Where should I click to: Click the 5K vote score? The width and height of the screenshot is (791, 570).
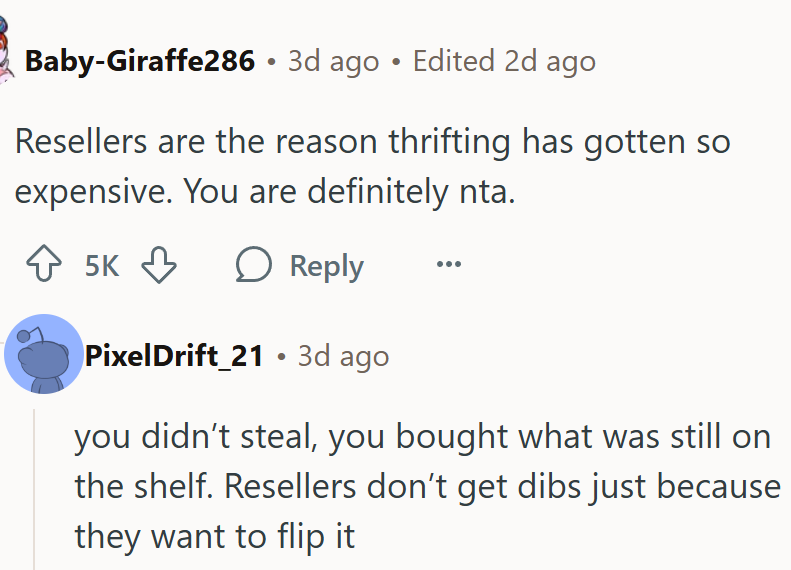pos(102,266)
